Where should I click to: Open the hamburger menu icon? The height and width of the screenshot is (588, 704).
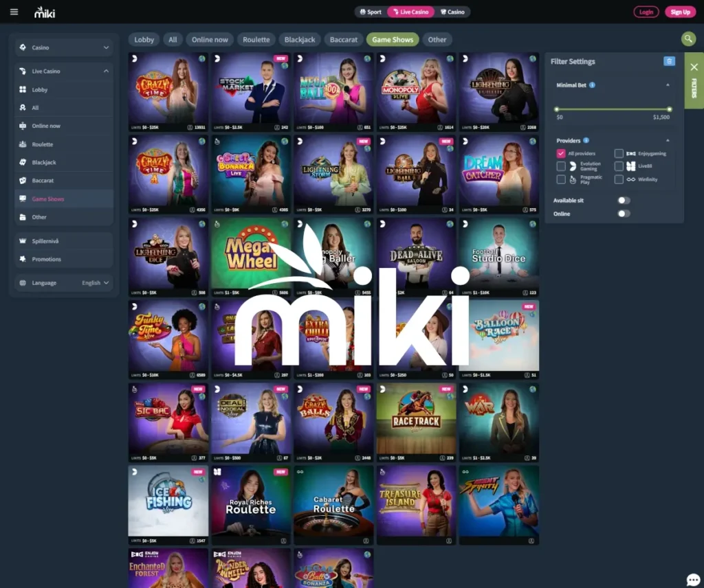pyautogui.click(x=14, y=12)
